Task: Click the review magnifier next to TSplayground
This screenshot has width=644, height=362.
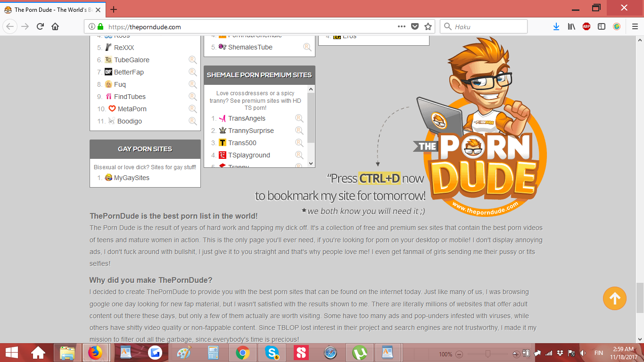Action: coord(299,155)
